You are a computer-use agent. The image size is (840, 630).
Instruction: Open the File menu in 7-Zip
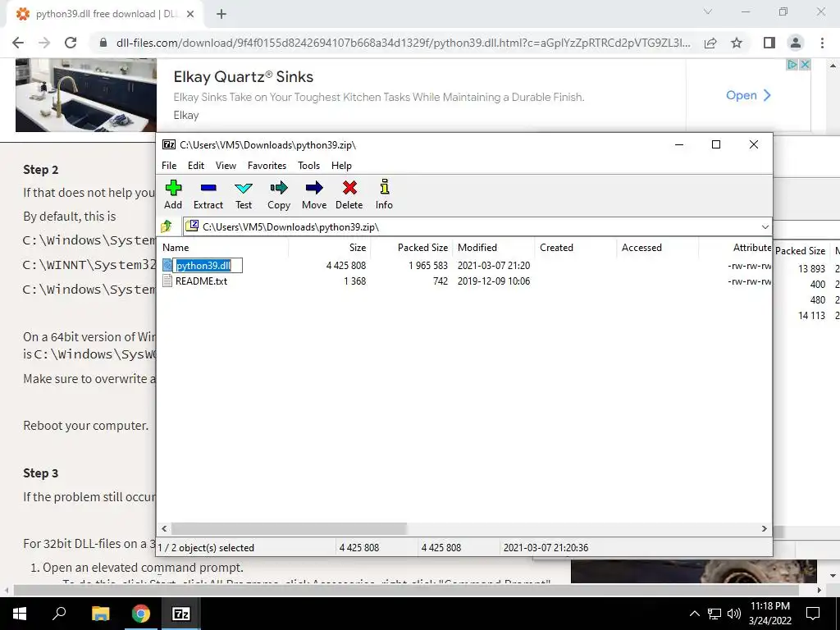coord(169,166)
